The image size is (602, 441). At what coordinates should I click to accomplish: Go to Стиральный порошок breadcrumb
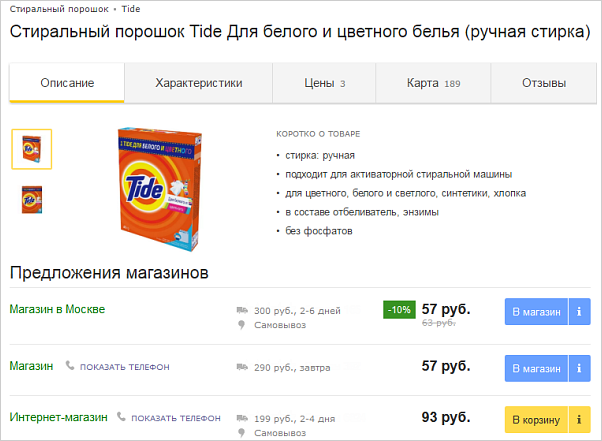click(59, 9)
